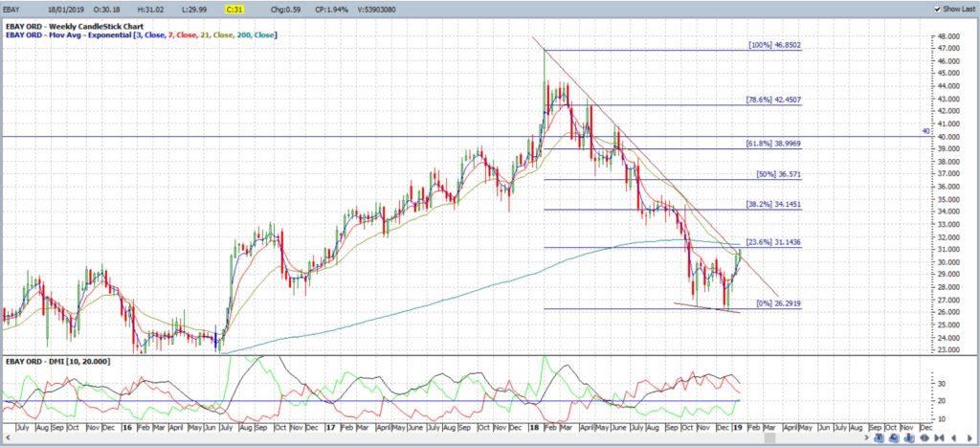Click the small chevron arrow before the blue toolbar icons
Viewport: 980px width, 447px height.
coord(867,437)
